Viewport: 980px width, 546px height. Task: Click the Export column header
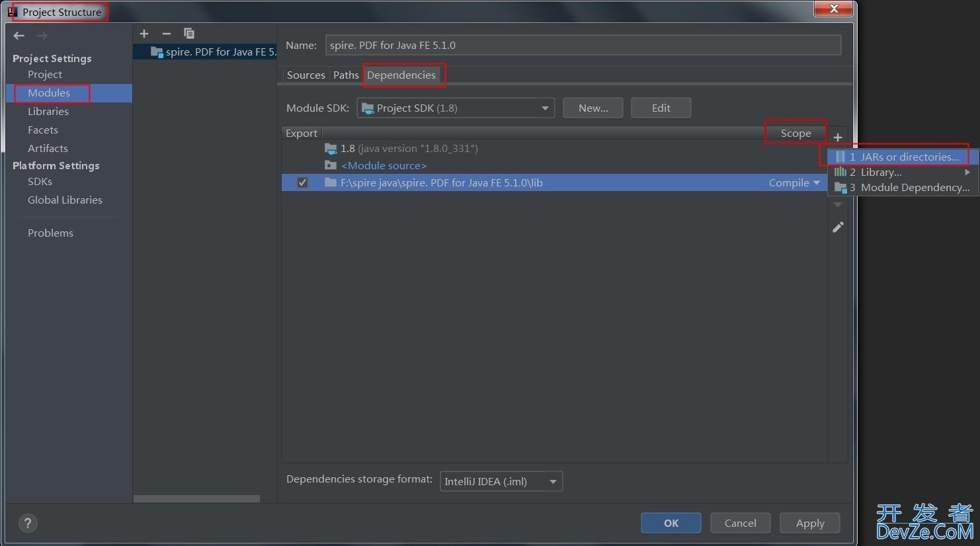(x=302, y=134)
